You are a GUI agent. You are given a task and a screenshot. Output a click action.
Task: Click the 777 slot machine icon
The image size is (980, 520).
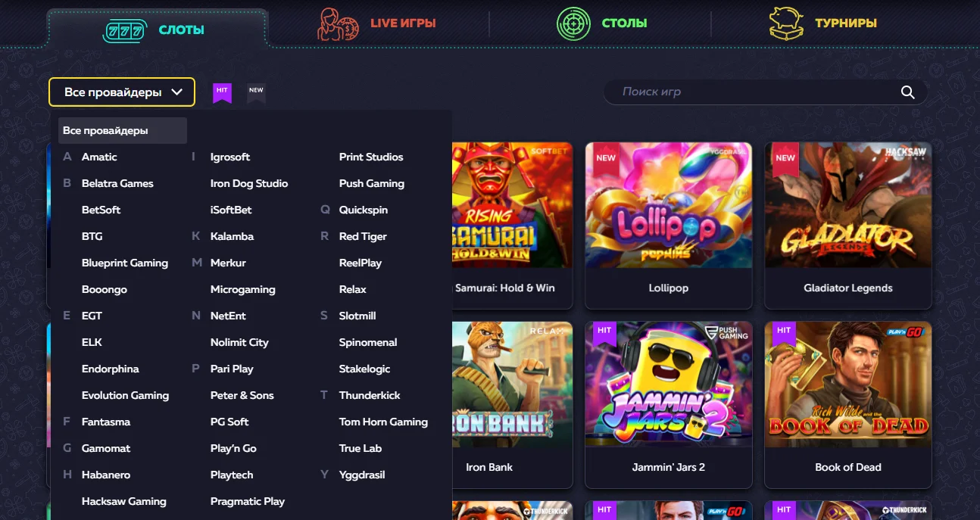(x=124, y=30)
